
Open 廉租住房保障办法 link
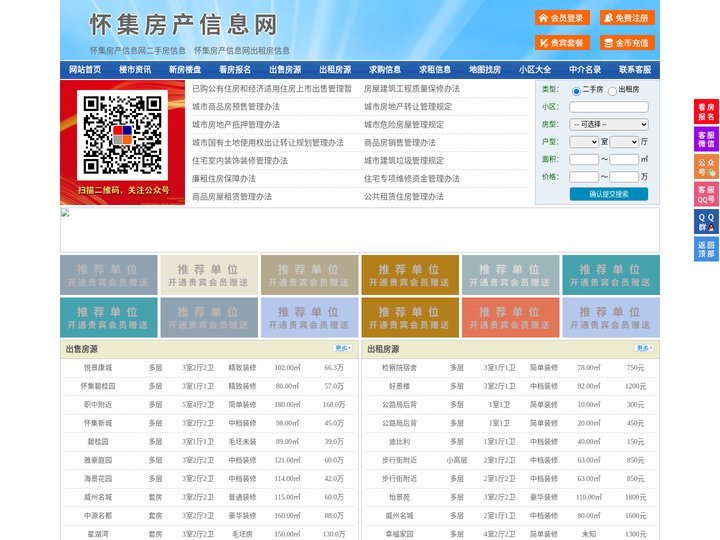click(224, 179)
